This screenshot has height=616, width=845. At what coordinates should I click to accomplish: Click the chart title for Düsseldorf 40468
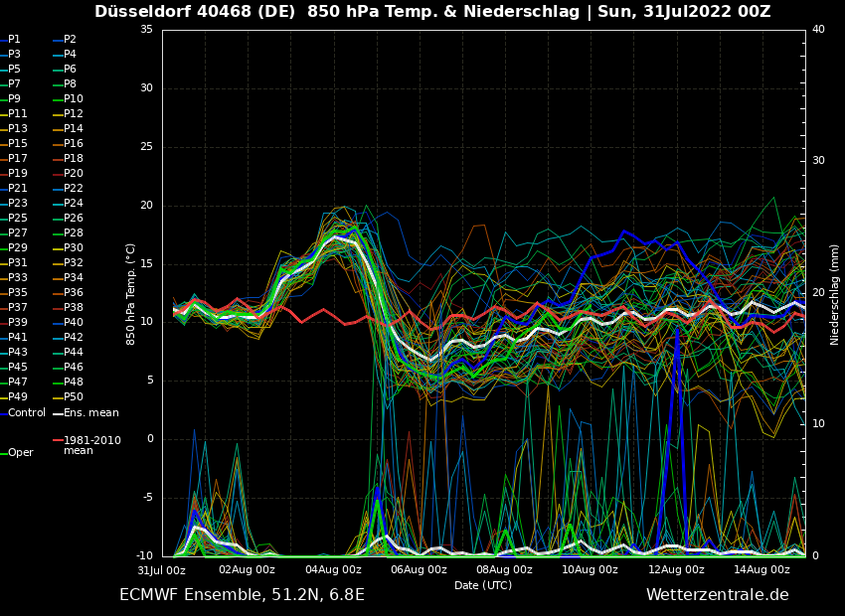(x=432, y=12)
